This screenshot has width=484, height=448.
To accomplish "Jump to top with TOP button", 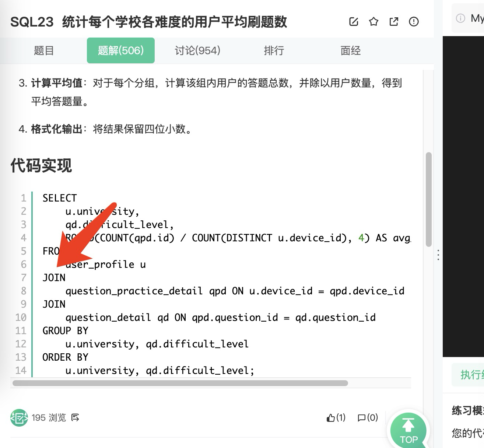I will click(408, 431).
